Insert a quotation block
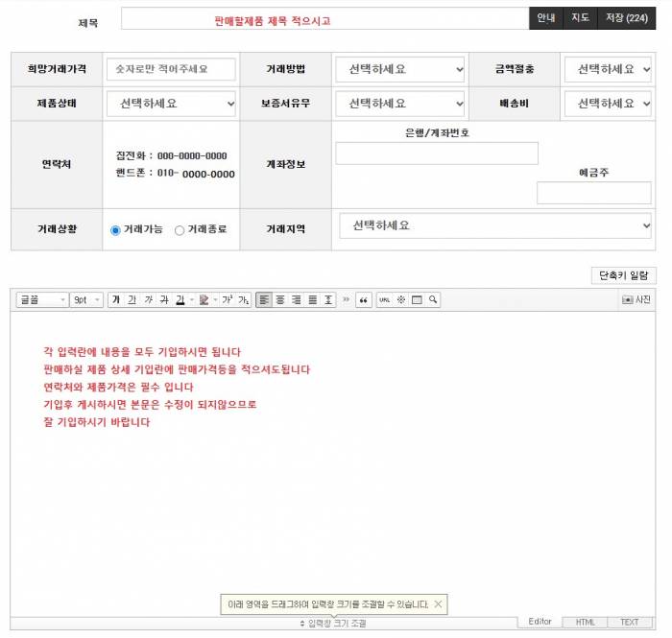Image resolution: width=672 pixels, height=638 pixels. pos(364,299)
